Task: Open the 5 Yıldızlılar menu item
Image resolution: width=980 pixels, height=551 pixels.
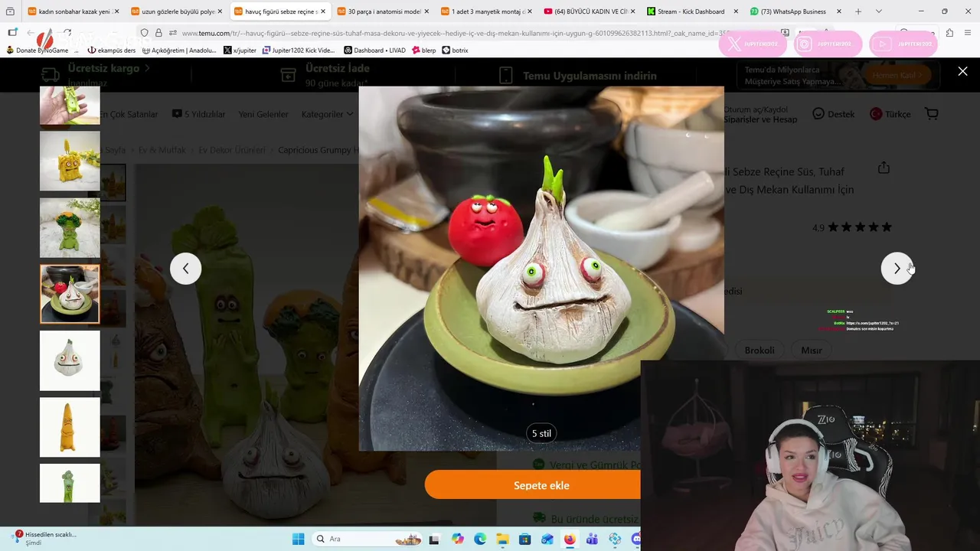Action: coord(198,114)
